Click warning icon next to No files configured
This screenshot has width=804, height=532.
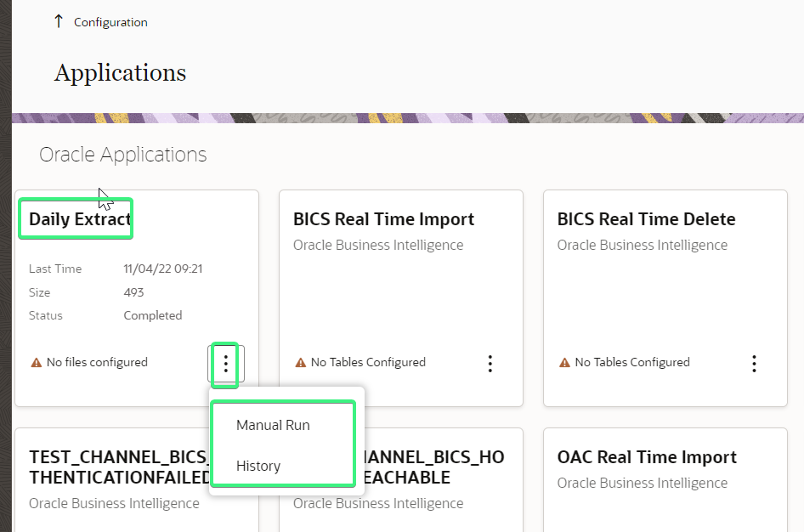tap(37, 363)
